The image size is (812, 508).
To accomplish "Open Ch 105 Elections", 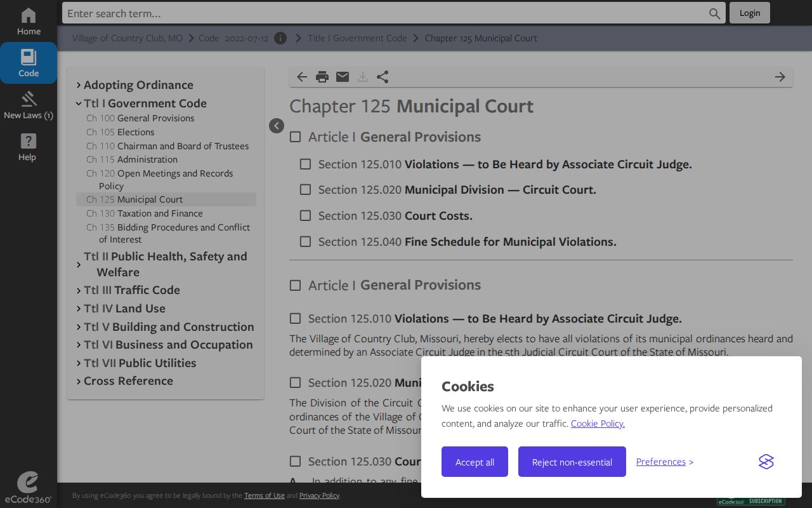I will click(x=121, y=132).
